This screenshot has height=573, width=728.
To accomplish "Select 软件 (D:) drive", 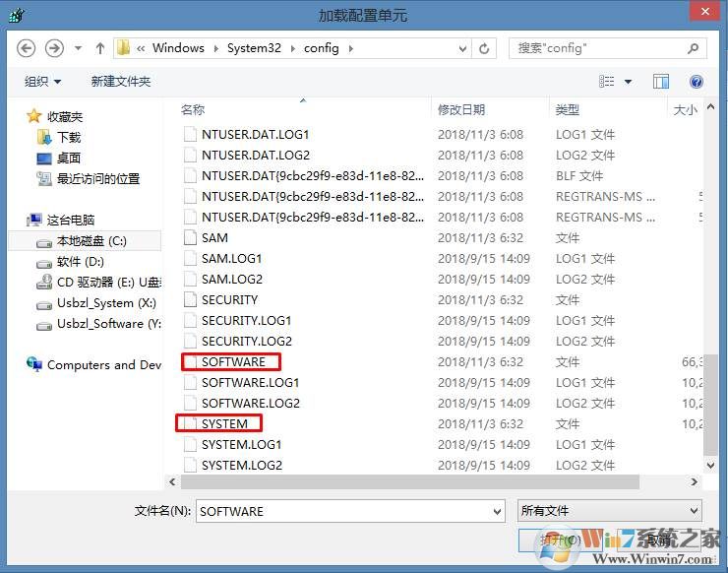I will (x=70, y=262).
